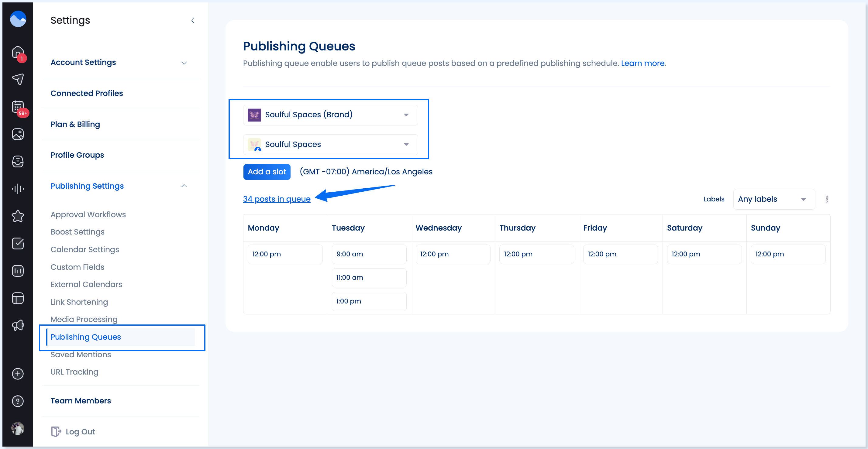Click the Monday 12:00 pm slot

pyautogui.click(x=285, y=254)
